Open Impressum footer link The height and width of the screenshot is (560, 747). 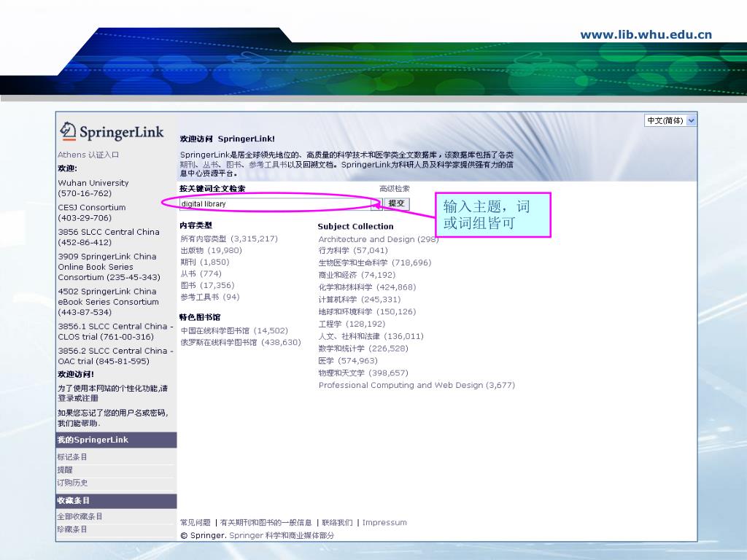coord(384,523)
